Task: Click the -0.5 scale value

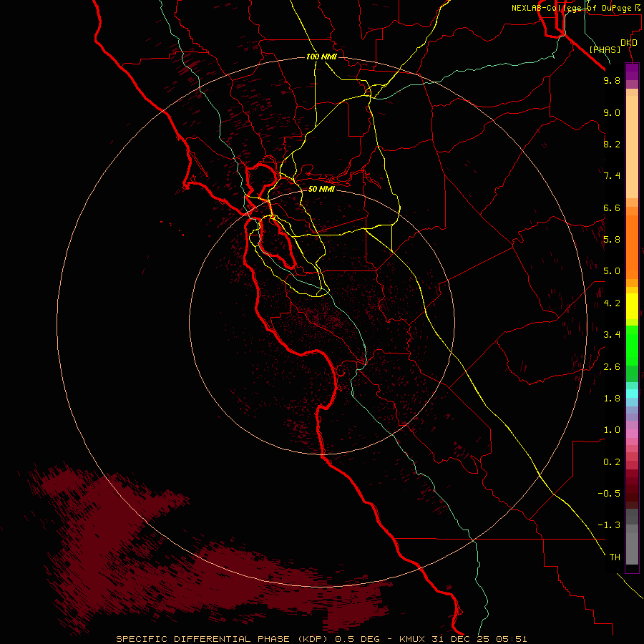Action: tap(609, 494)
